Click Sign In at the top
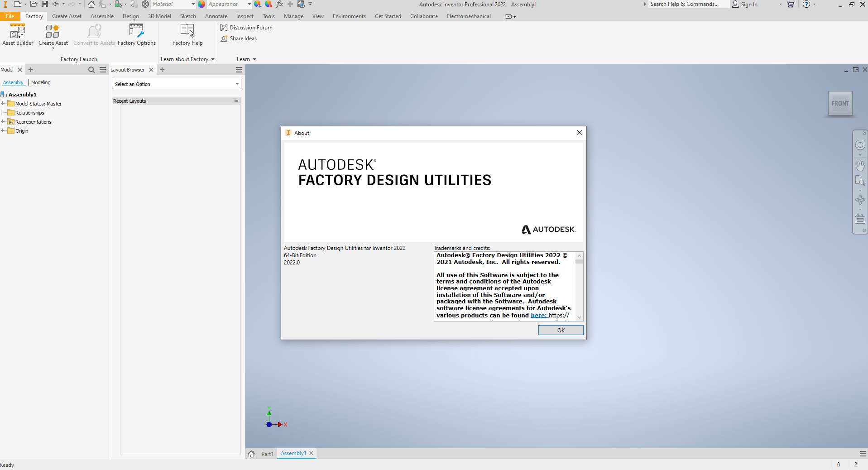The image size is (868, 470). (x=744, y=4)
